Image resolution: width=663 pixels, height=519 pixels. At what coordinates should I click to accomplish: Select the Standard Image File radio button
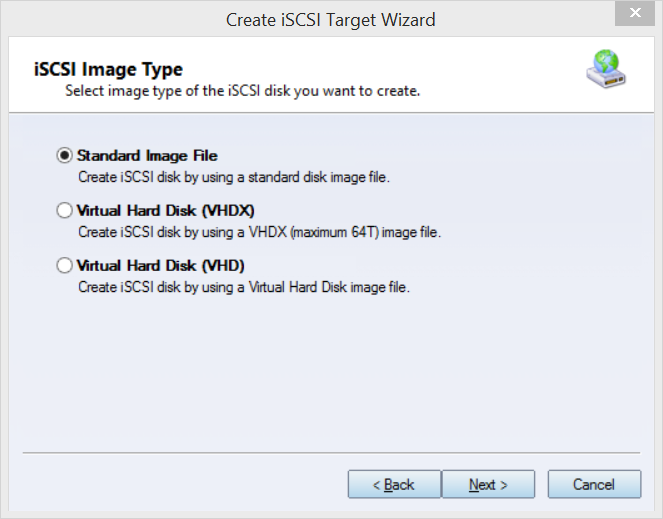click(x=64, y=155)
